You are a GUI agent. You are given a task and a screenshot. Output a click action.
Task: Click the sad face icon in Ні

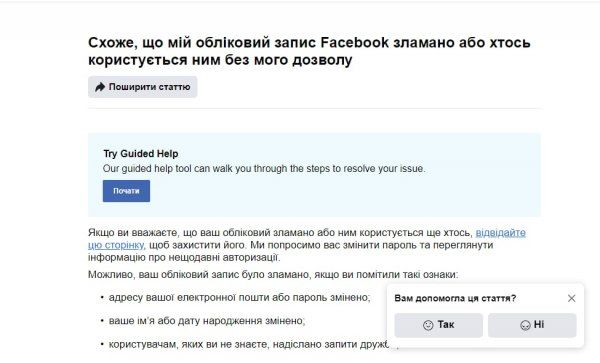point(525,325)
